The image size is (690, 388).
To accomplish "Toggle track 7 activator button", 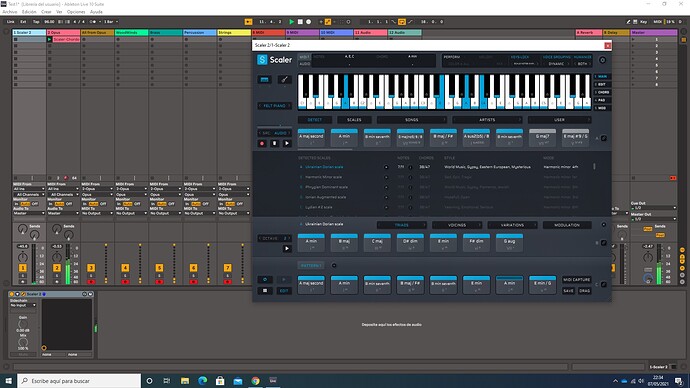I will 228,268.
